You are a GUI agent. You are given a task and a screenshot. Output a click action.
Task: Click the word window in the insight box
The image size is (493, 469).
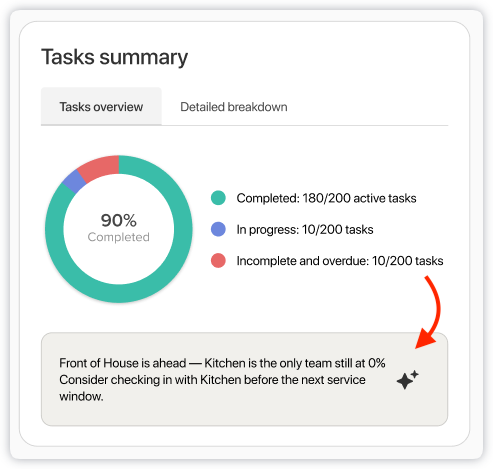[81, 396]
